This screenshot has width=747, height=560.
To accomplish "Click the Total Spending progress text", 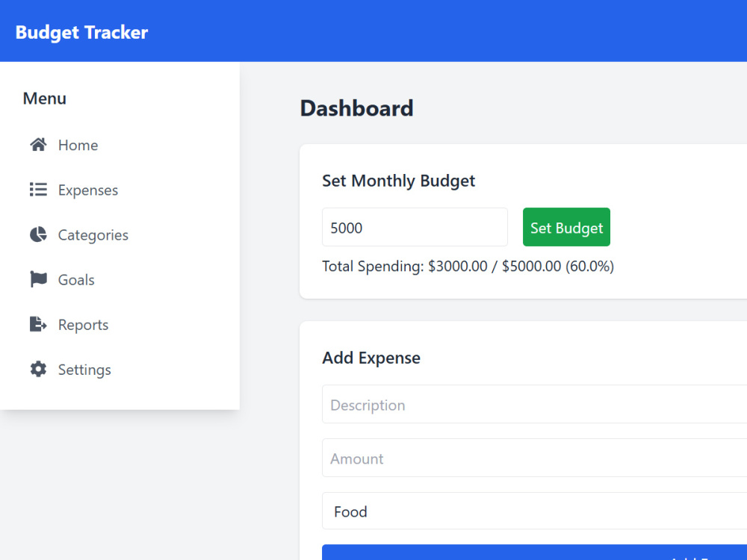I will (x=468, y=266).
